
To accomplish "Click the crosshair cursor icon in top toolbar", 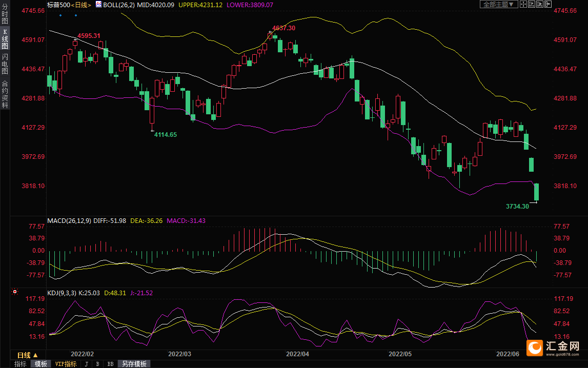I will tap(523, 4).
